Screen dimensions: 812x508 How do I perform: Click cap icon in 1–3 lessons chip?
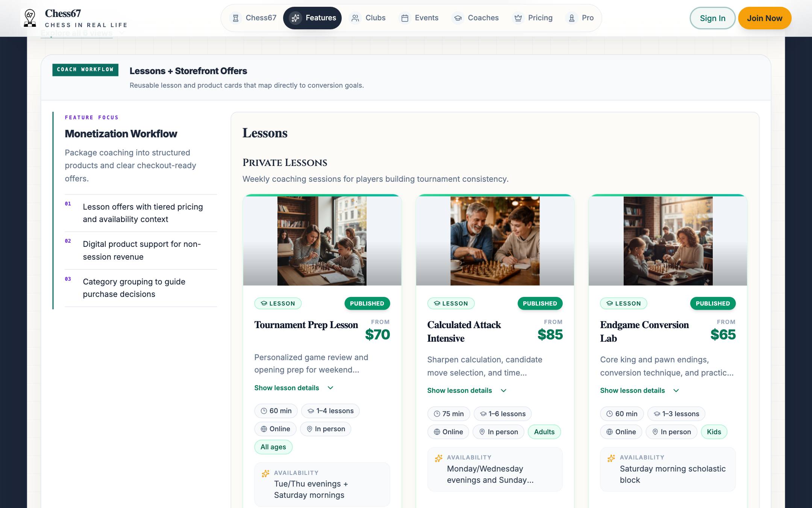pyautogui.click(x=657, y=414)
